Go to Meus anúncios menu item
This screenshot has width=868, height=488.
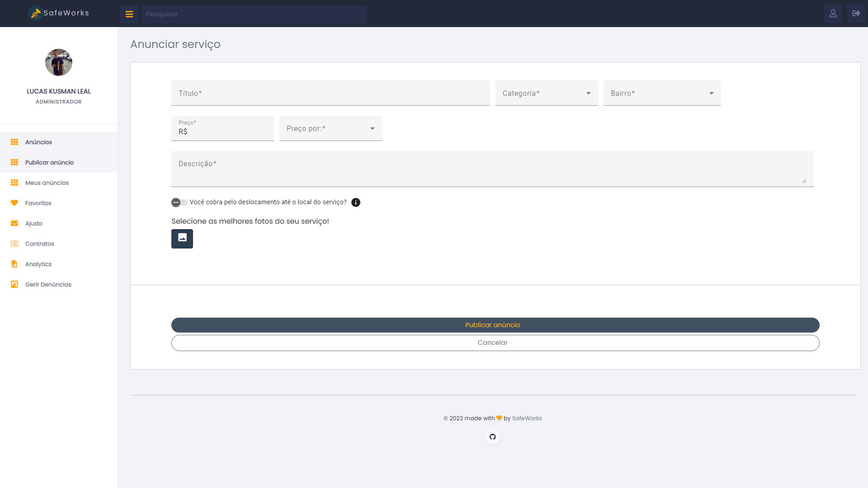pos(47,183)
